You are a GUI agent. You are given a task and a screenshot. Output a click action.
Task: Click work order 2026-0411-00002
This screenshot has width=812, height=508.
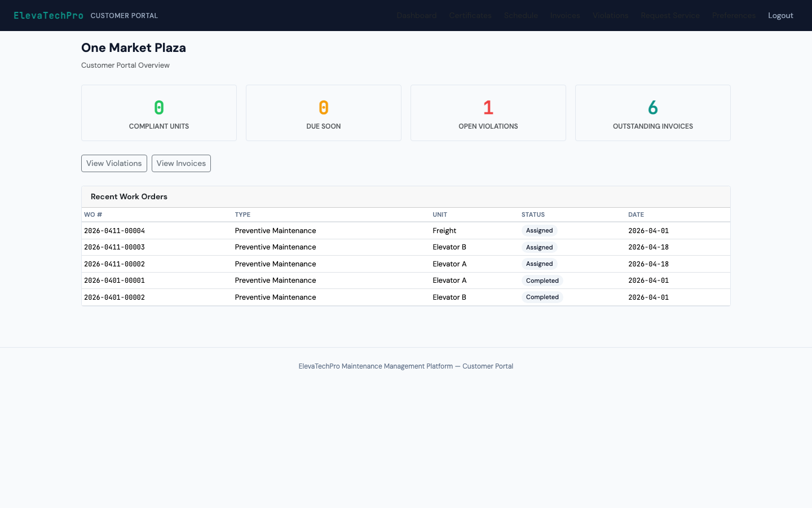point(114,264)
